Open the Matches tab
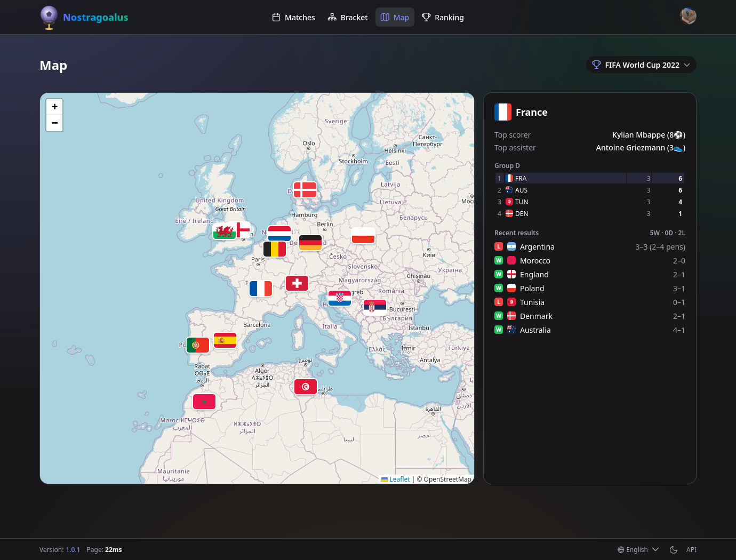 click(x=293, y=18)
